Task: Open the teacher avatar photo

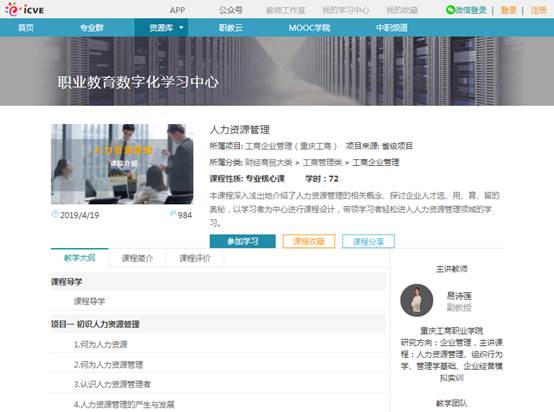Action: 417,300
